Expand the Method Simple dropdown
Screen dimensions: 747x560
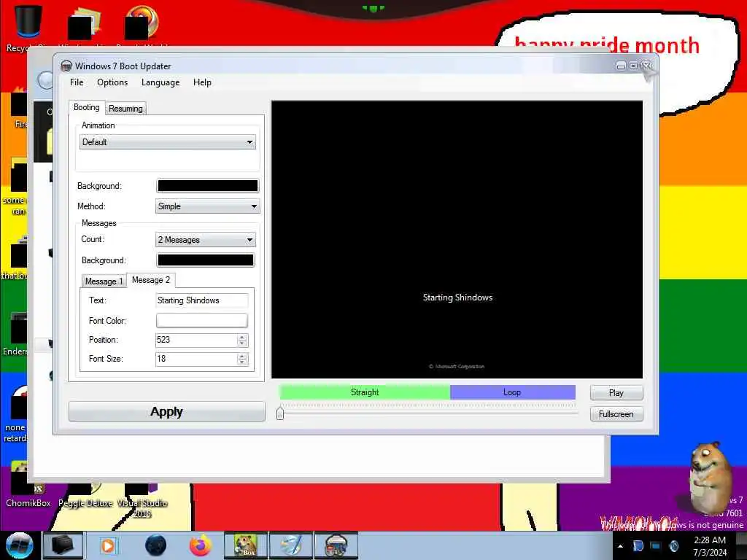(208, 206)
